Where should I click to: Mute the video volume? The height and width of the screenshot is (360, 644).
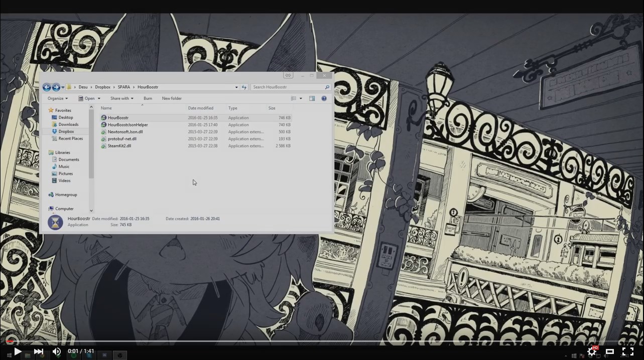[x=56, y=351]
